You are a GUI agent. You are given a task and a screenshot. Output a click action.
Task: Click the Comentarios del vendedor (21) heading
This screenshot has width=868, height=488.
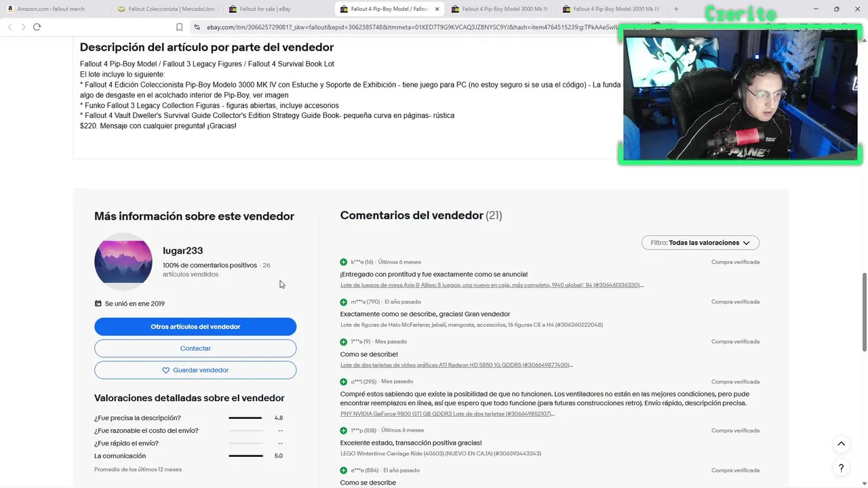[x=421, y=216]
